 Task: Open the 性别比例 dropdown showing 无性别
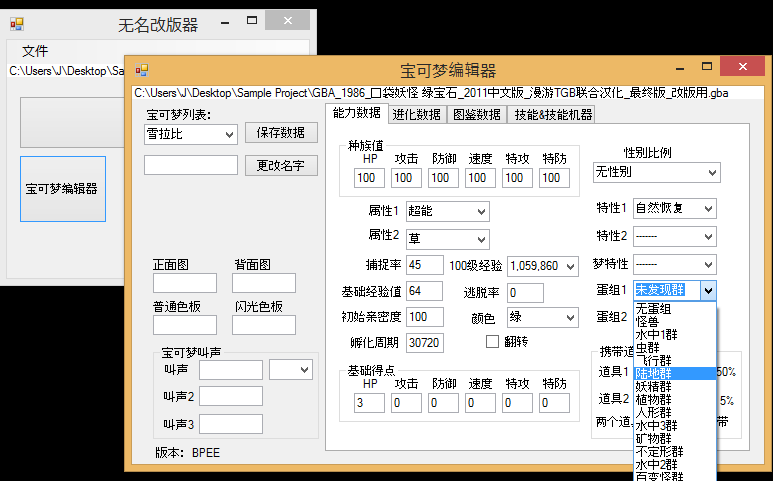(x=656, y=172)
